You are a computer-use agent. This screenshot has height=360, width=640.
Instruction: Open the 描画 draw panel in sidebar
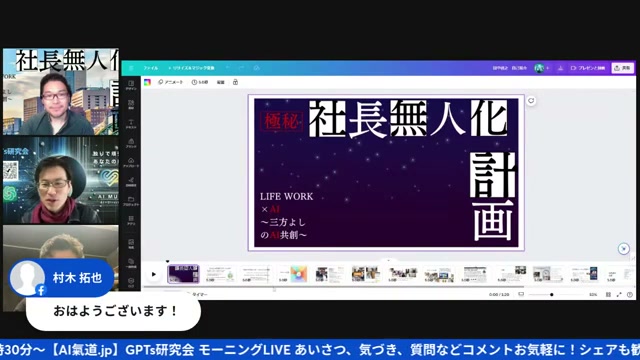[131, 182]
